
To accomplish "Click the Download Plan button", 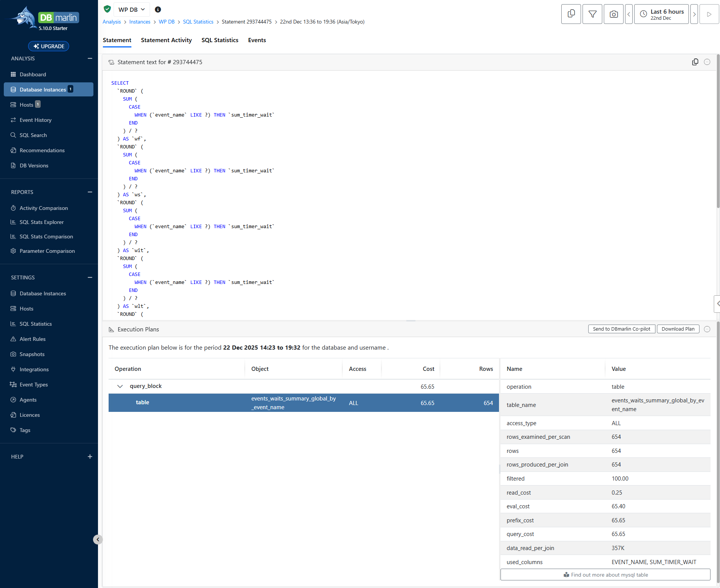I will tap(678, 329).
